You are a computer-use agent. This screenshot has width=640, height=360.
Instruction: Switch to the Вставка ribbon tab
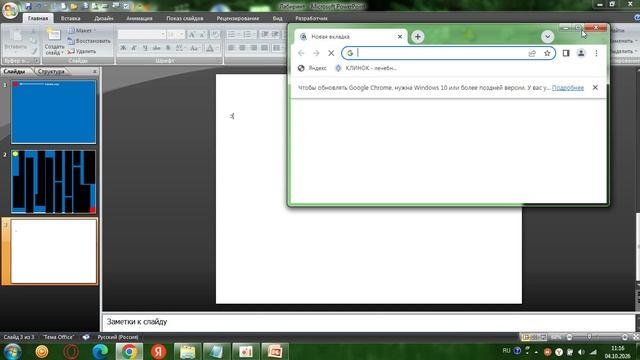point(71,18)
